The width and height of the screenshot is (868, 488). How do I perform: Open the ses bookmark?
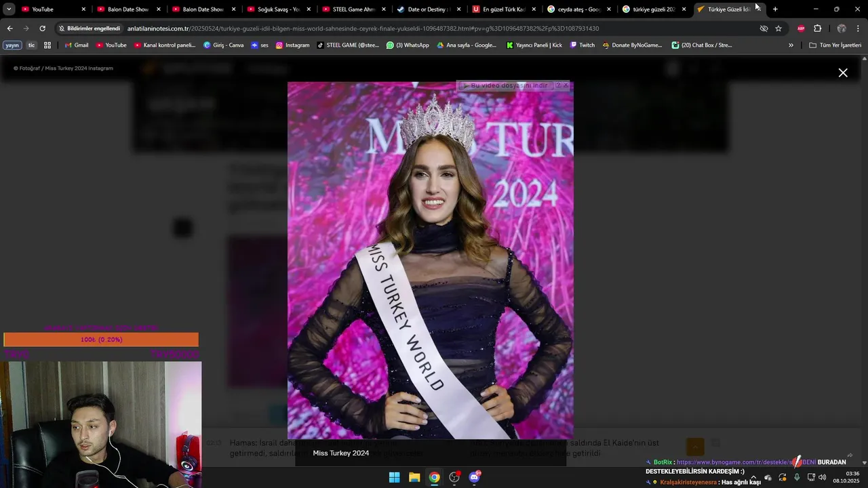(x=260, y=45)
